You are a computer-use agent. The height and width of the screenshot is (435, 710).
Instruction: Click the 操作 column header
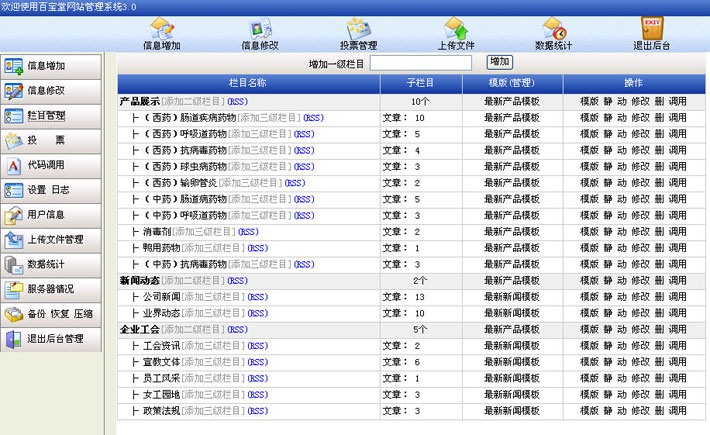[633, 83]
